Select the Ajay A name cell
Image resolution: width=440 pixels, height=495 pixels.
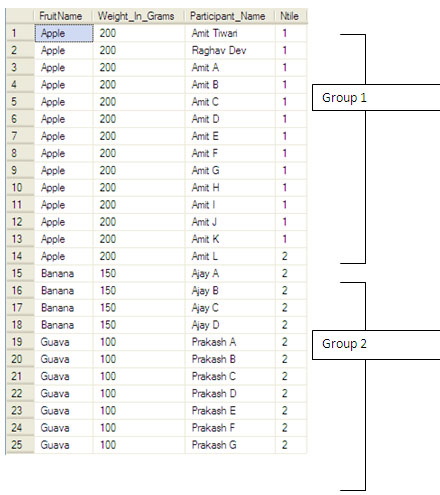[230, 274]
